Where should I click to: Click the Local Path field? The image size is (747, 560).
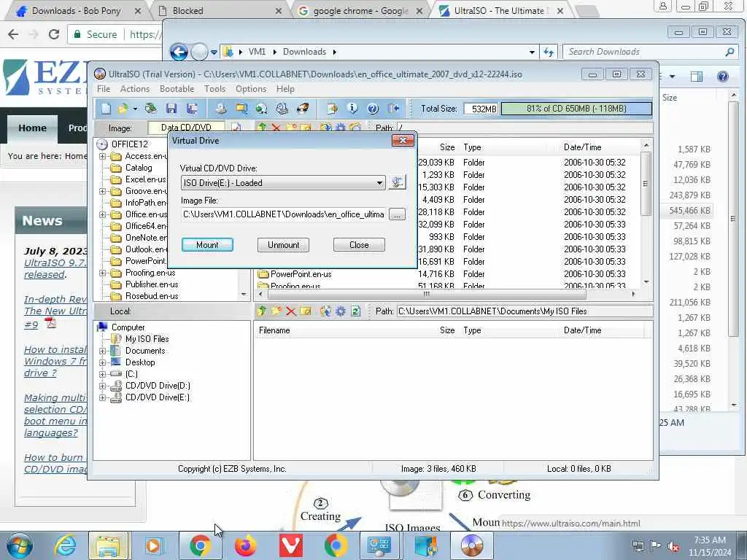(525, 311)
